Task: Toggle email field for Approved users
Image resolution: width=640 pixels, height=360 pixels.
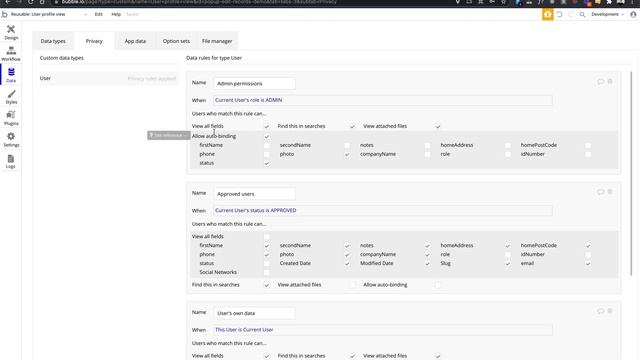Action: [x=588, y=263]
